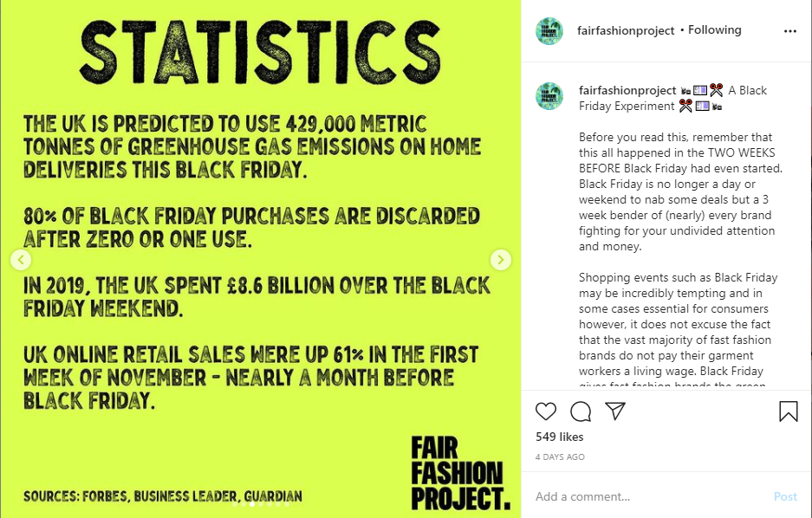Image resolution: width=812 pixels, height=518 pixels.
Task: Go back to the previous carousel slide arrow
Action: 21,259
